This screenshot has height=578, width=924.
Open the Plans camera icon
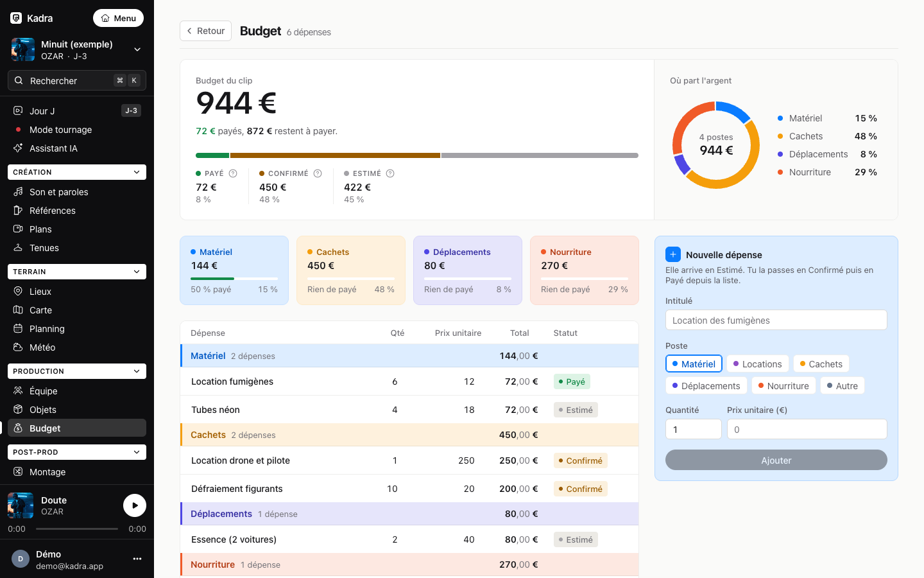pyautogui.click(x=18, y=229)
